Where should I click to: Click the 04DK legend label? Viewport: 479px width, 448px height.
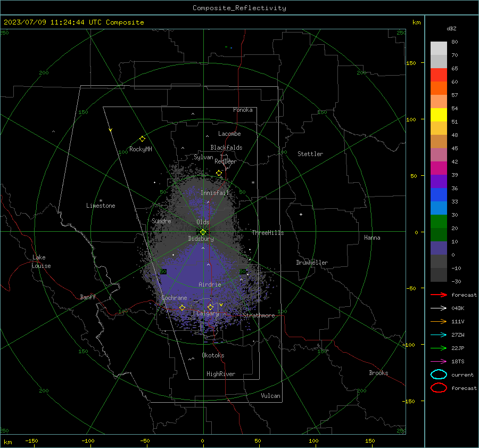click(458, 308)
